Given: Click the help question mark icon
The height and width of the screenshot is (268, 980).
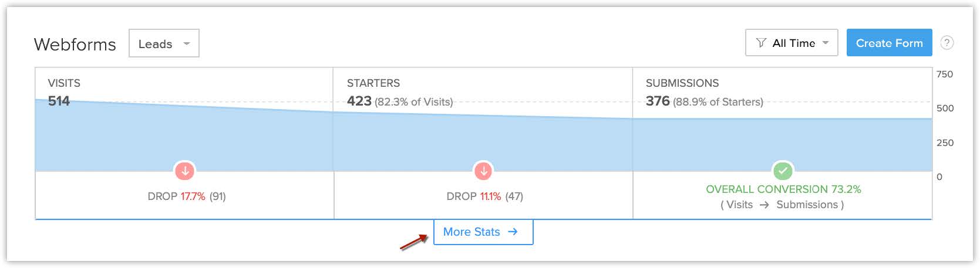Looking at the screenshot, I should pyautogui.click(x=947, y=43).
